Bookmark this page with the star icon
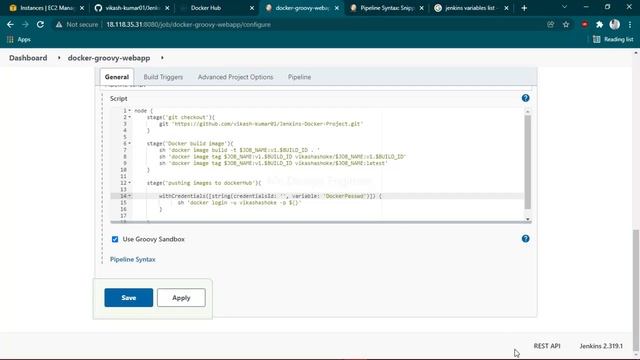This screenshot has width=640, height=360. tap(566, 24)
